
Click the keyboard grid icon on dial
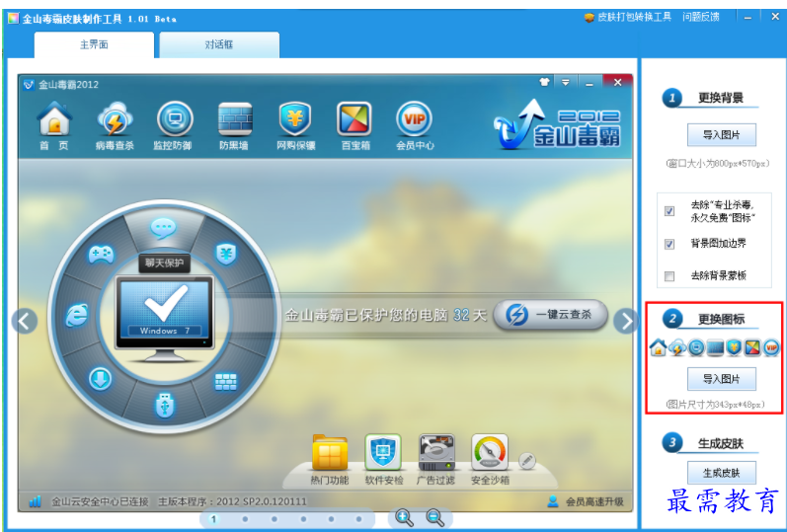click(226, 382)
